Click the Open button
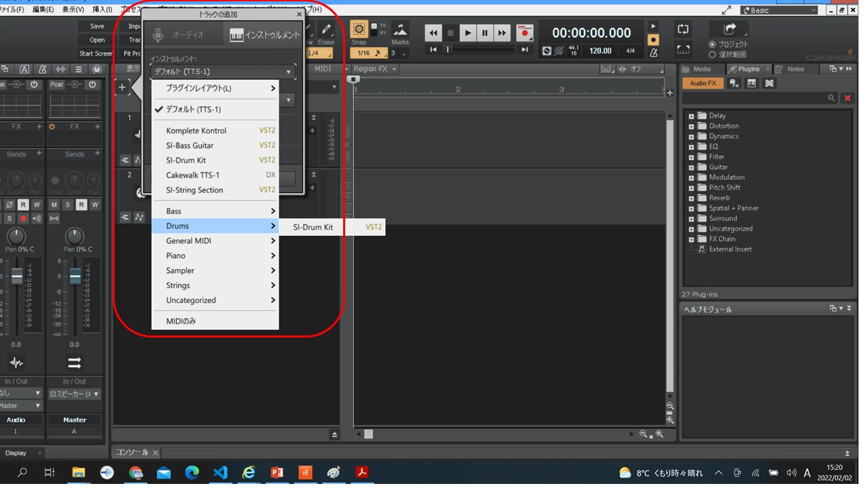The width and height of the screenshot is (868, 488). click(x=97, y=40)
